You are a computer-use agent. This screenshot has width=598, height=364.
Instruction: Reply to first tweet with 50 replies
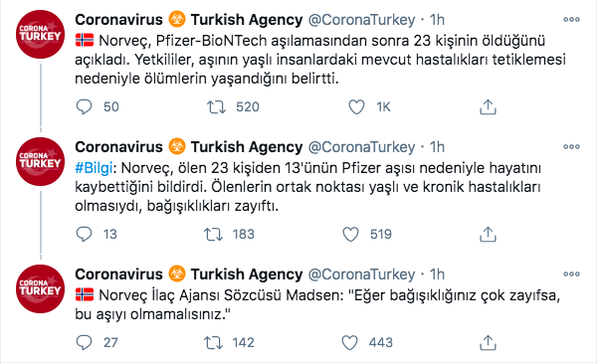[84, 107]
